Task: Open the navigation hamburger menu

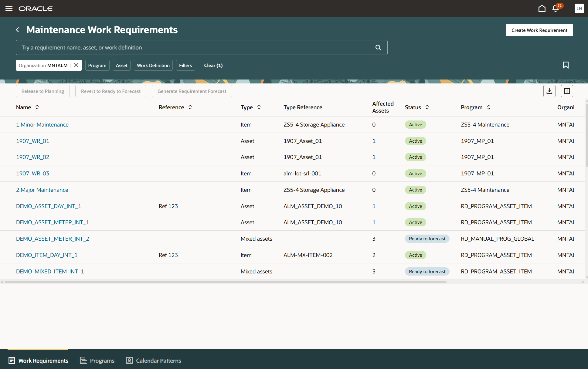Action: point(9,8)
